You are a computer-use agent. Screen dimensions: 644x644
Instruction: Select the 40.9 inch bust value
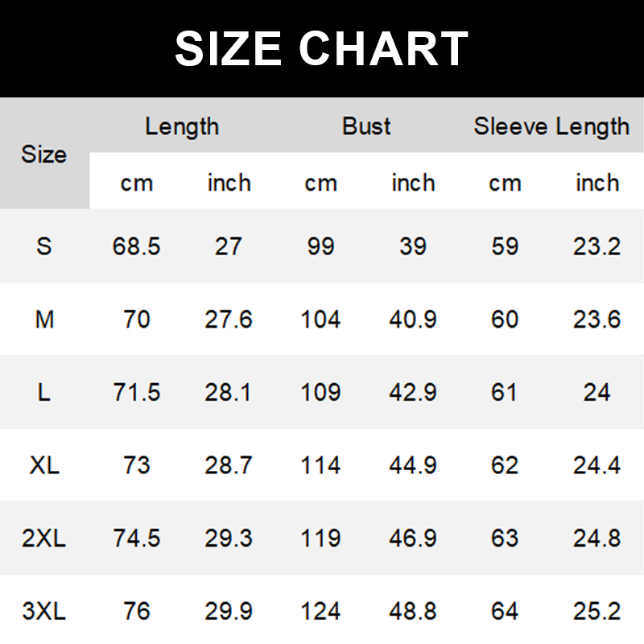413,320
